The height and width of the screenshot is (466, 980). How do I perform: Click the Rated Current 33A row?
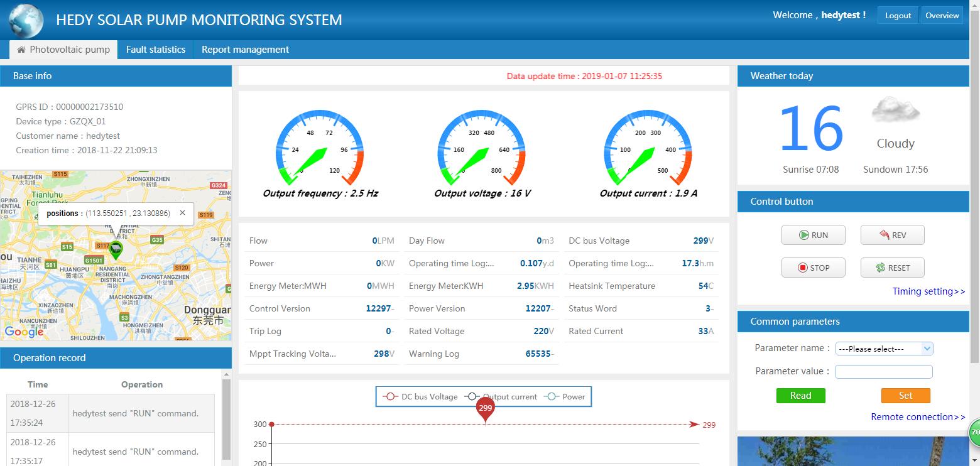coord(641,331)
